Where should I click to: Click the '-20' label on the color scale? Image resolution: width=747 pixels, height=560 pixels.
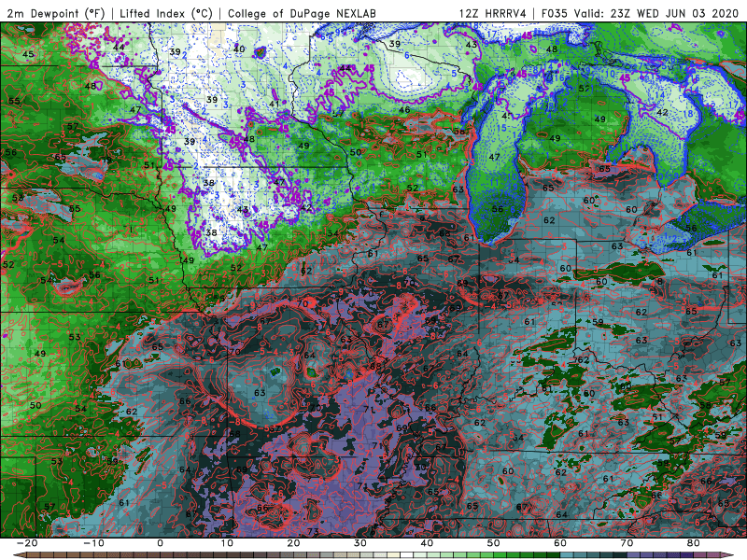[27, 543]
